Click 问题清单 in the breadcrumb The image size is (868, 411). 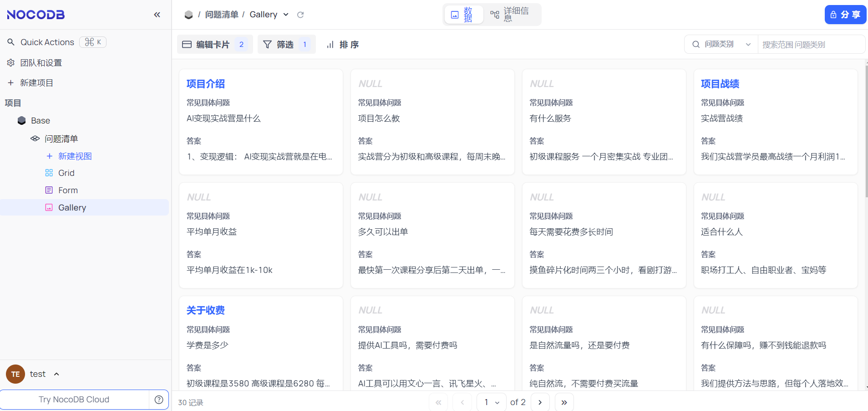(x=222, y=15)
